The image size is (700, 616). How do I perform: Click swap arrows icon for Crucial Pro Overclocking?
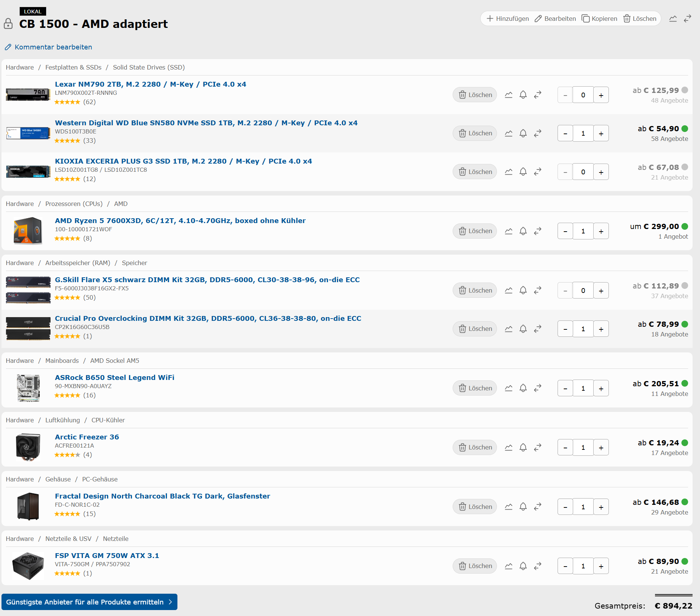coord(537,329)
